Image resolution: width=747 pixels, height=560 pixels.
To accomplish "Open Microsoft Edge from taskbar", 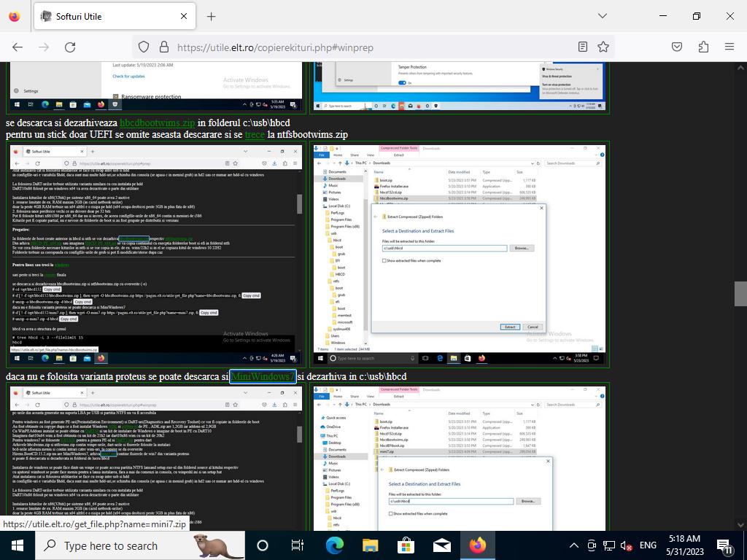I will tap(334, 545).
